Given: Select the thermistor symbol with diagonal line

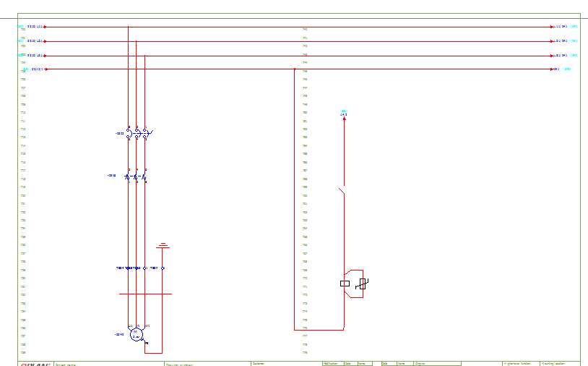Looking at the screenshot, I should [362, 284].
